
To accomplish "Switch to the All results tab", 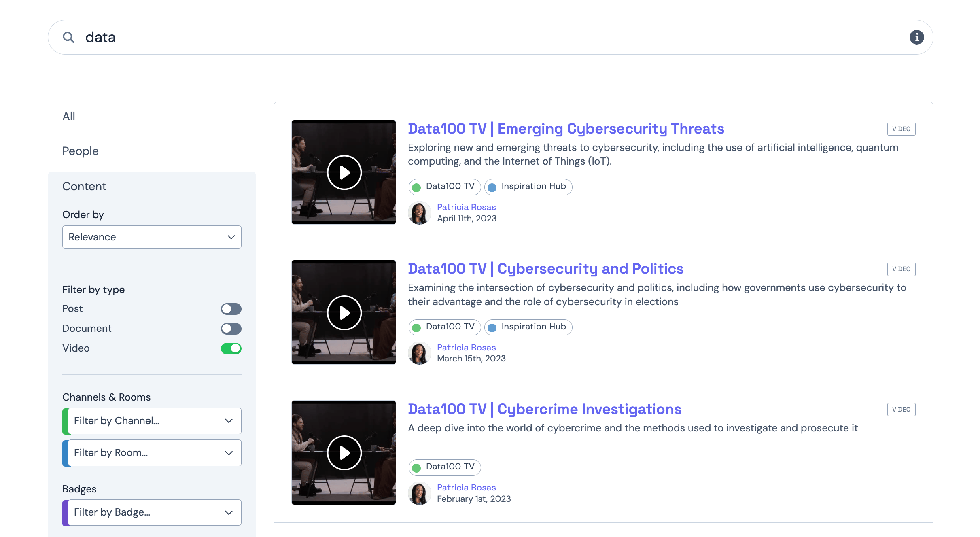I will 69,117.
